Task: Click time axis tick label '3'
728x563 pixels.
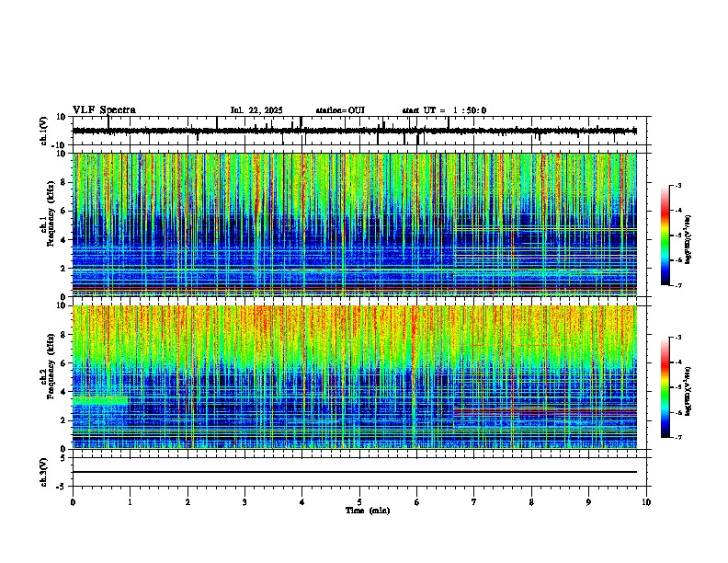Action: tap(245, 502)
